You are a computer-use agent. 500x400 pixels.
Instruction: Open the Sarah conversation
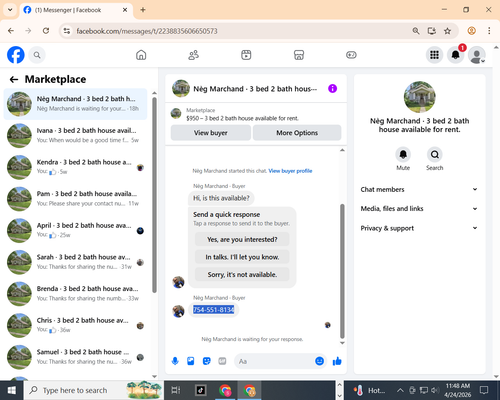(x=75, y=262)
